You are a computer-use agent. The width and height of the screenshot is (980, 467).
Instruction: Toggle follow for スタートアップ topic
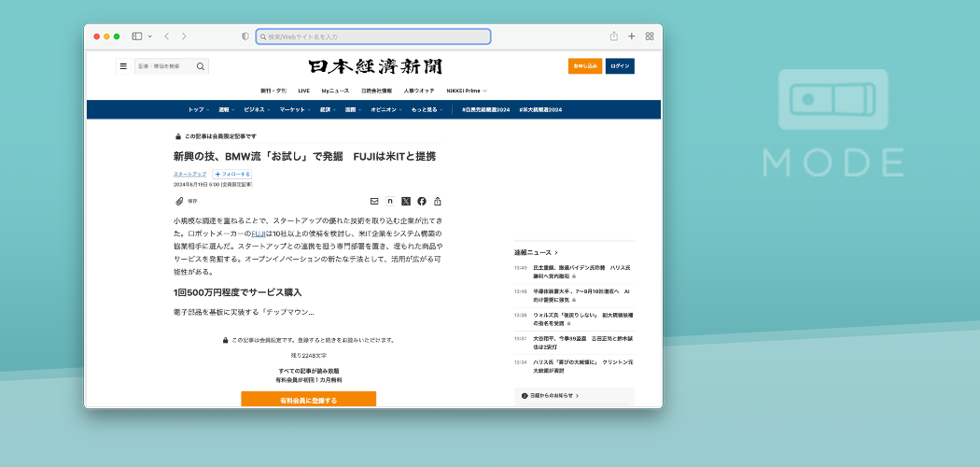(x=232, y=174)
